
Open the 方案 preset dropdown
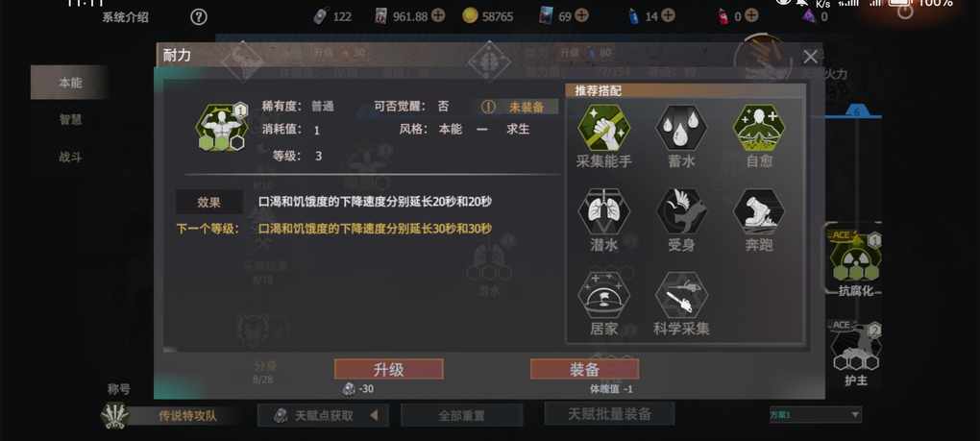(816, 414)
